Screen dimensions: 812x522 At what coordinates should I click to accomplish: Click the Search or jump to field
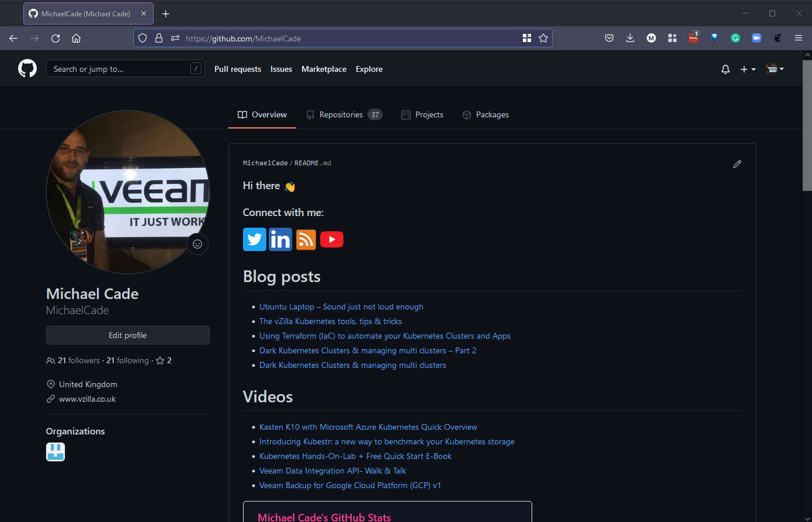(x=120, y=69)
